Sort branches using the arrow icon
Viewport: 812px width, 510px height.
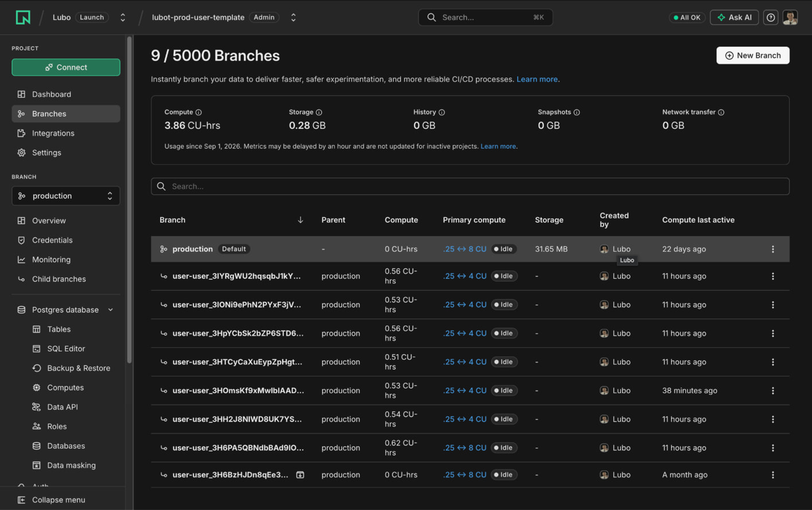click(300, 220)
